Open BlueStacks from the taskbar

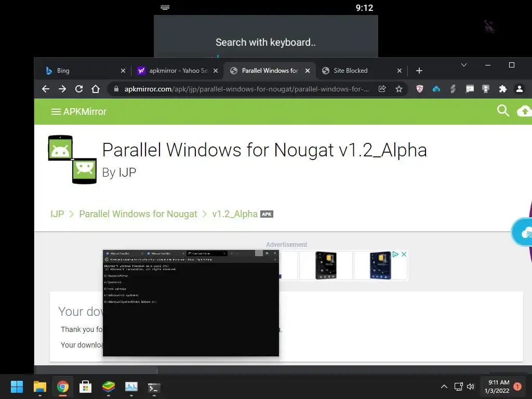[109, 387]
